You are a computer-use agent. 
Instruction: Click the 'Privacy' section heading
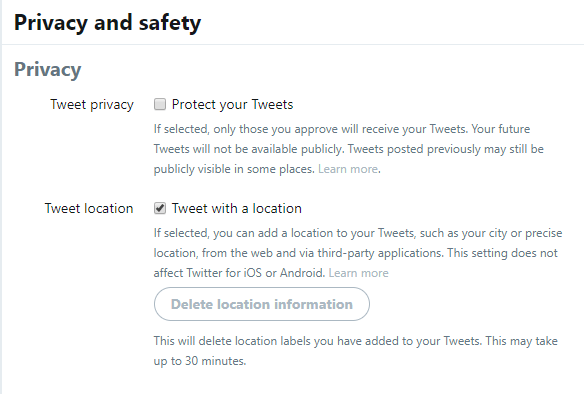pyautogui.click(x=48, y=70)
